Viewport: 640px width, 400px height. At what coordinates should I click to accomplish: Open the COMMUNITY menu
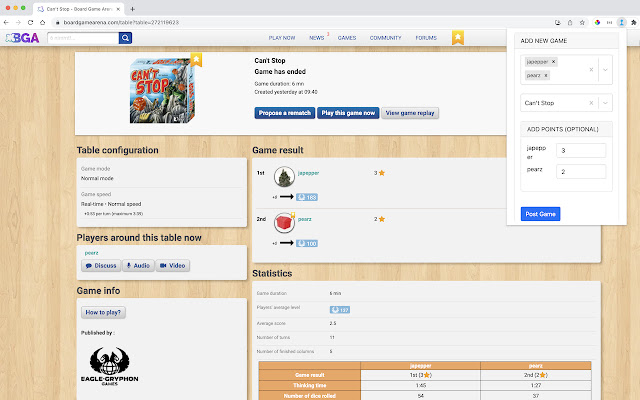385,38
